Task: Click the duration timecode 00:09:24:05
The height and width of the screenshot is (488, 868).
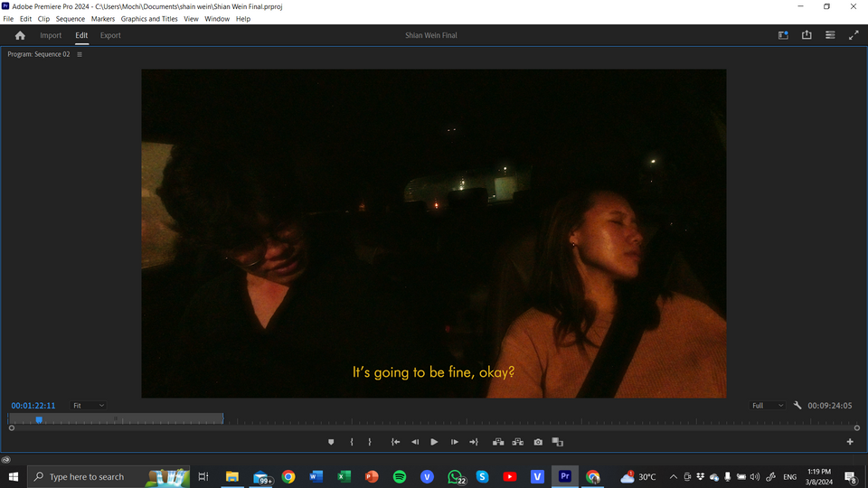Action: [829, 406]
